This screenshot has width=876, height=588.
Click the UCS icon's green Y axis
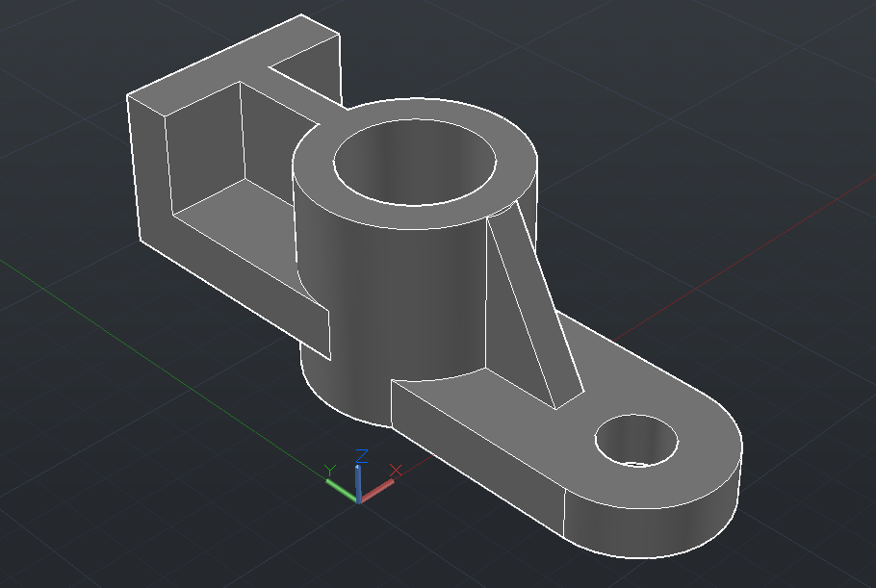click(342, 490)
